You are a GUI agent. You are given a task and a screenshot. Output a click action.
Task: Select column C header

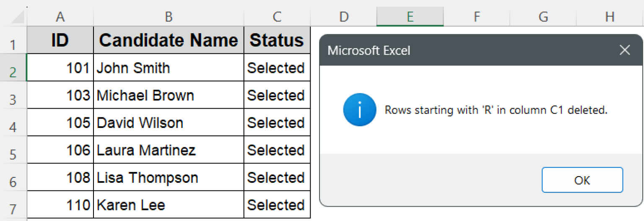coord(277,17)
